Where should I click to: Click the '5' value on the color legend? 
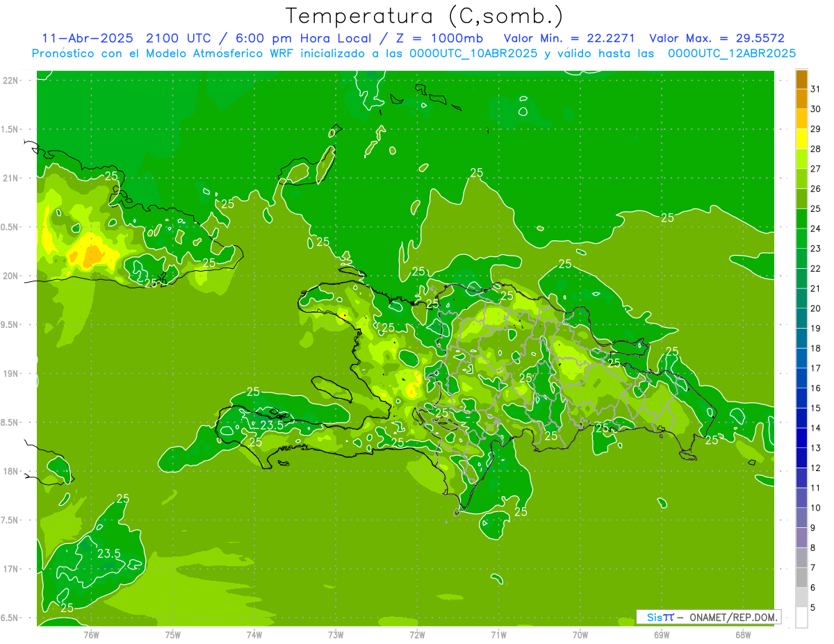(813, 608)
